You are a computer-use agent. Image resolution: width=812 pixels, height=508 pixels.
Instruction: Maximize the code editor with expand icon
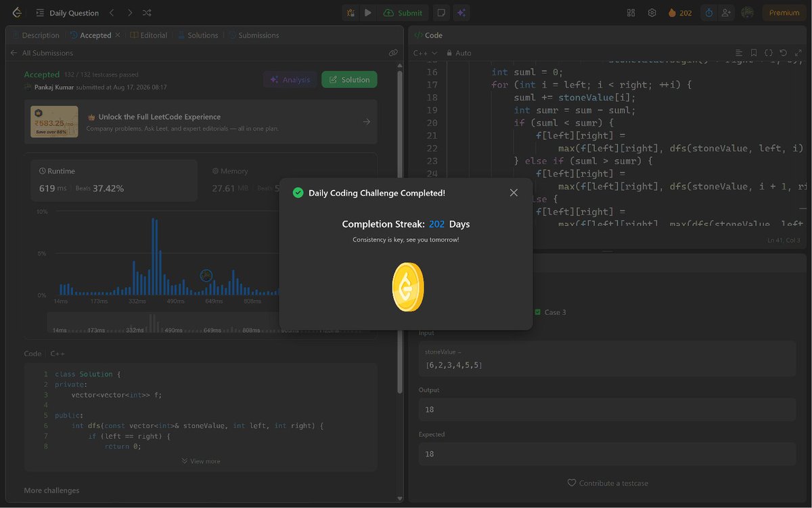798,53
